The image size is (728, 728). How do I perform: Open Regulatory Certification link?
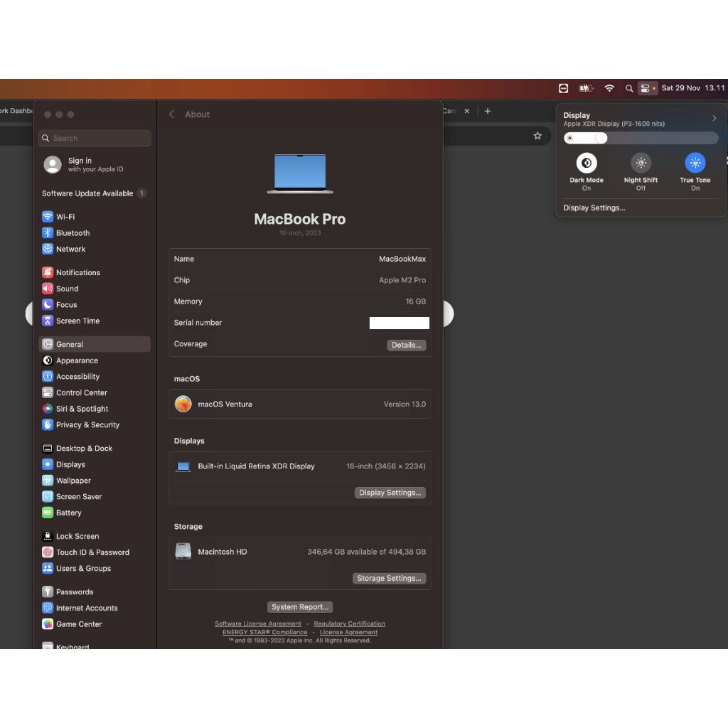click(x=350, y=623)
